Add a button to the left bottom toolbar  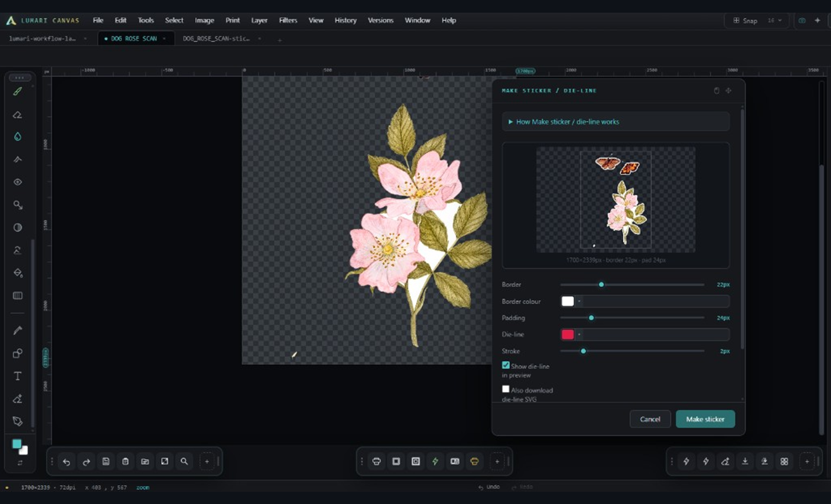click(x=207, y=462)
